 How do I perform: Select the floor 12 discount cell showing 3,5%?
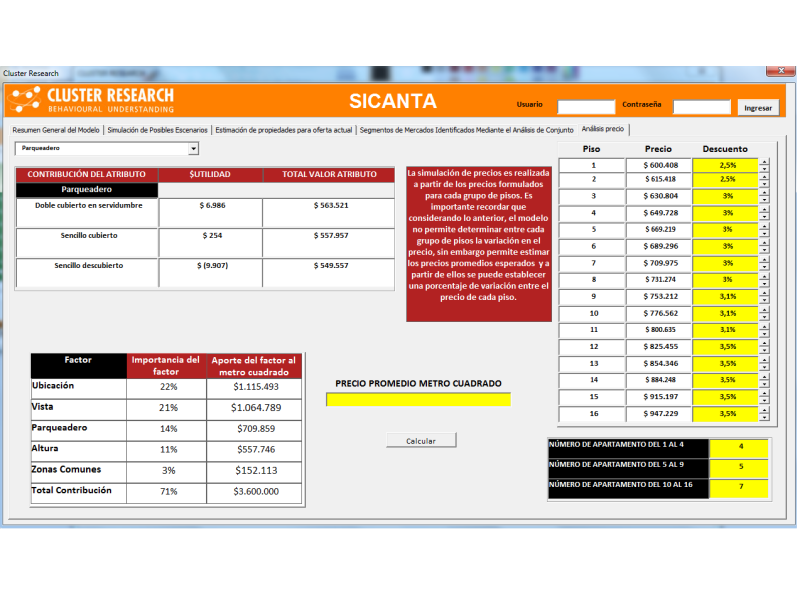727,346
